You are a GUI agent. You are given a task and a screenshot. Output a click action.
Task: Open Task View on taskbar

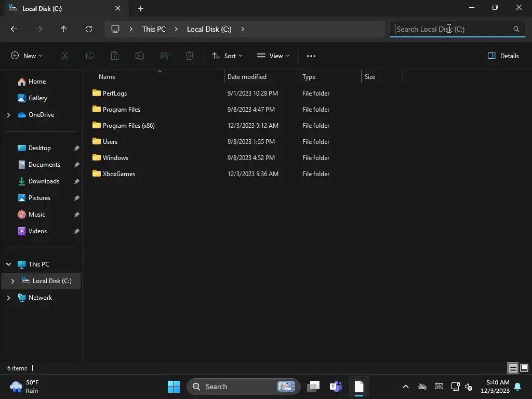(313, 387)
